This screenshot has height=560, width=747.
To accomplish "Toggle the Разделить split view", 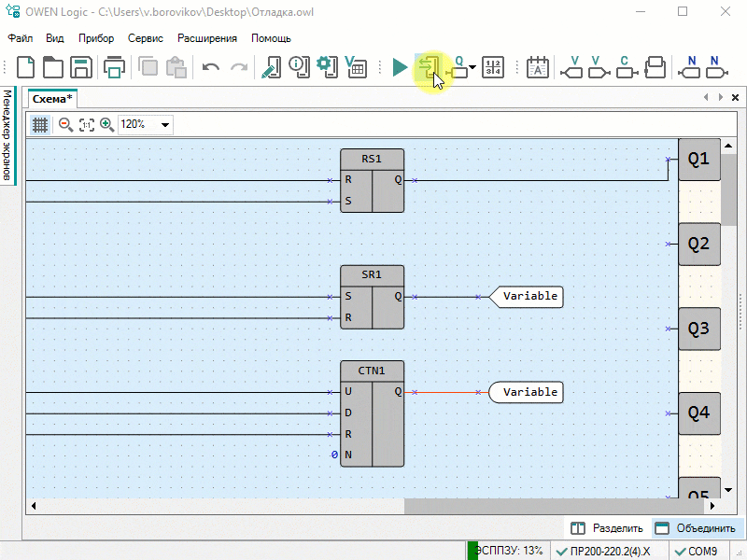I will (607, 527).
